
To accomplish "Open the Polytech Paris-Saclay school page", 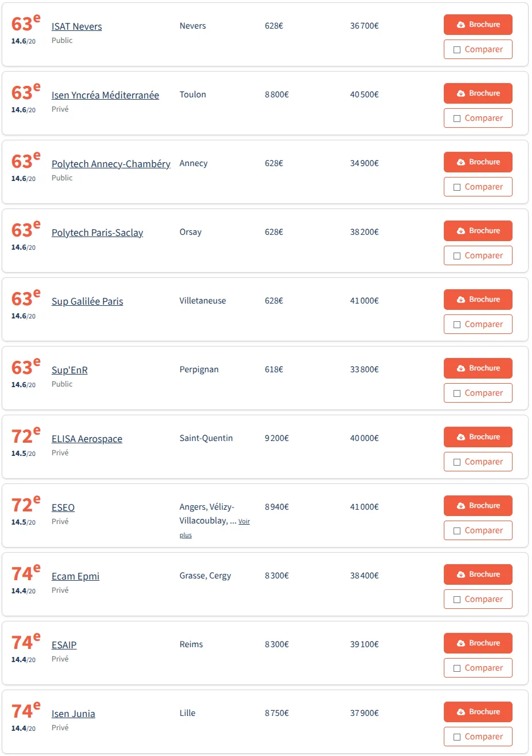I will pos(97,233).
